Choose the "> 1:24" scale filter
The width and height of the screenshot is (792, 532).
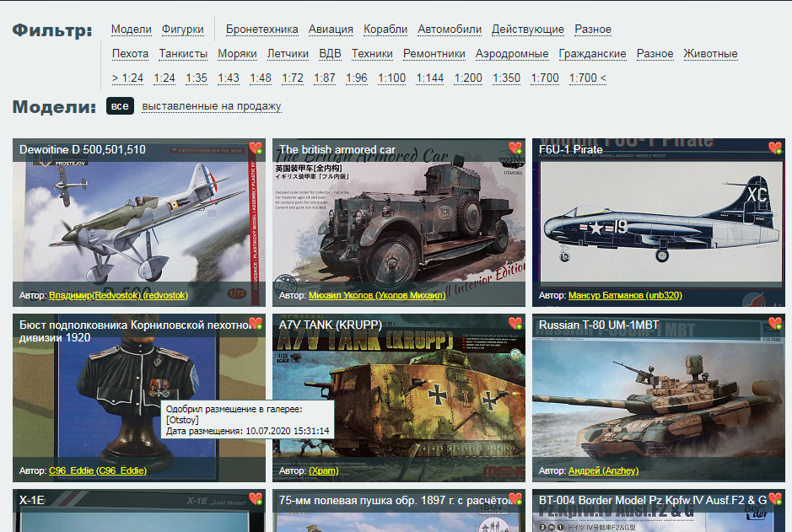[127, 78]
